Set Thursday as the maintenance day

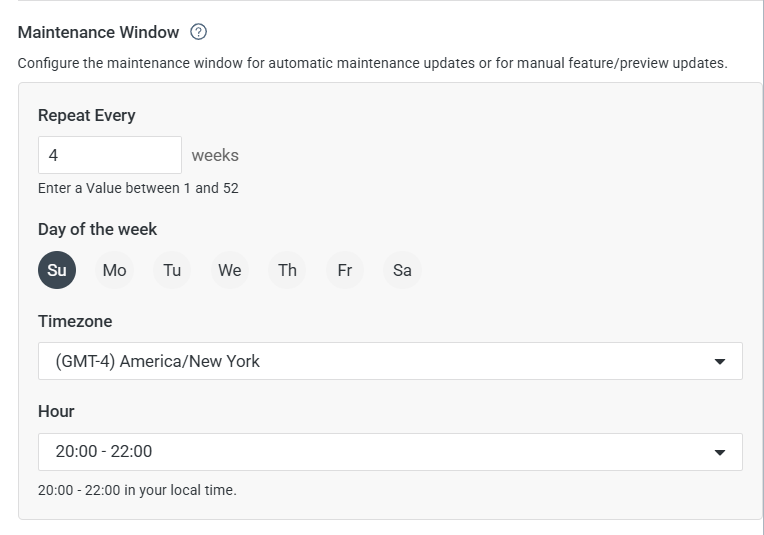(287, 270)
